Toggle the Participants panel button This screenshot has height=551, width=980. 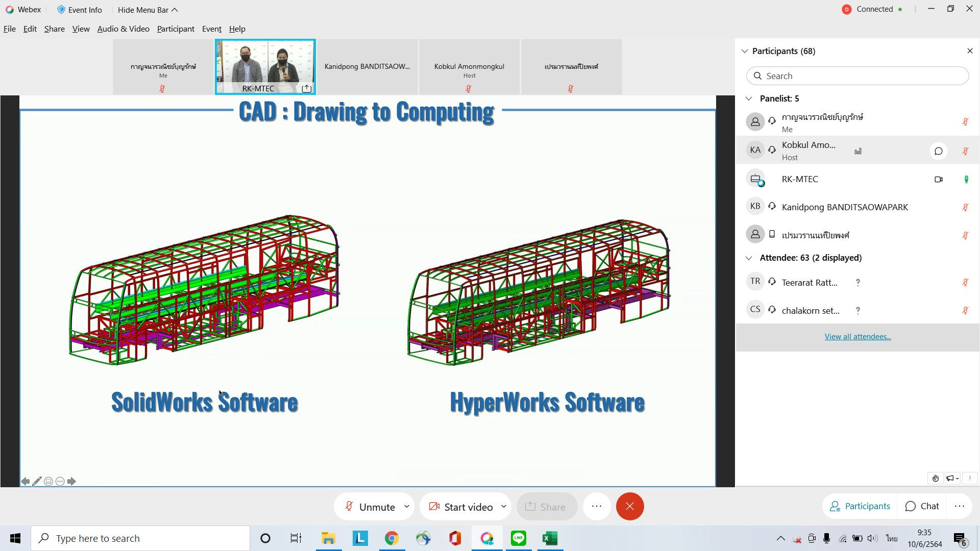pos(860,506)
